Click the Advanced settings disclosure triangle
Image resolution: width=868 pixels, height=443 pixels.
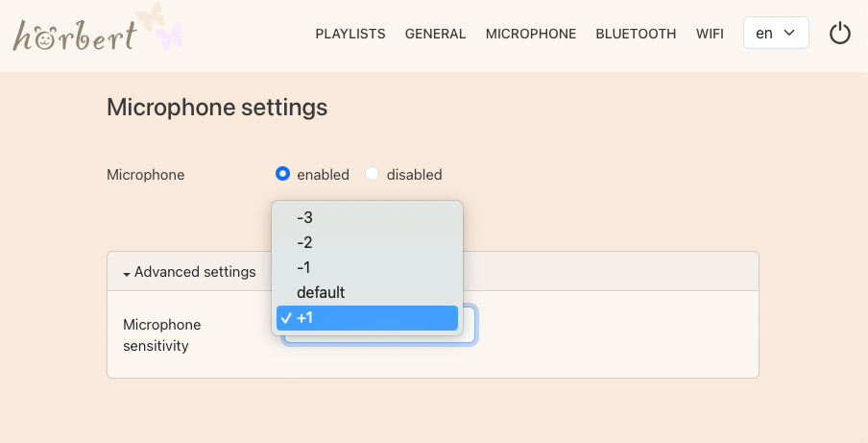click(127, 273)
